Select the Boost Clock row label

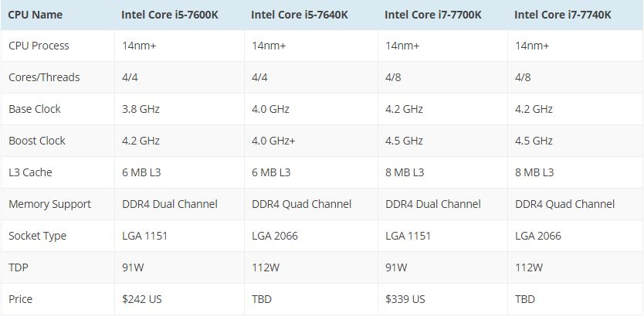pos(37,141)
